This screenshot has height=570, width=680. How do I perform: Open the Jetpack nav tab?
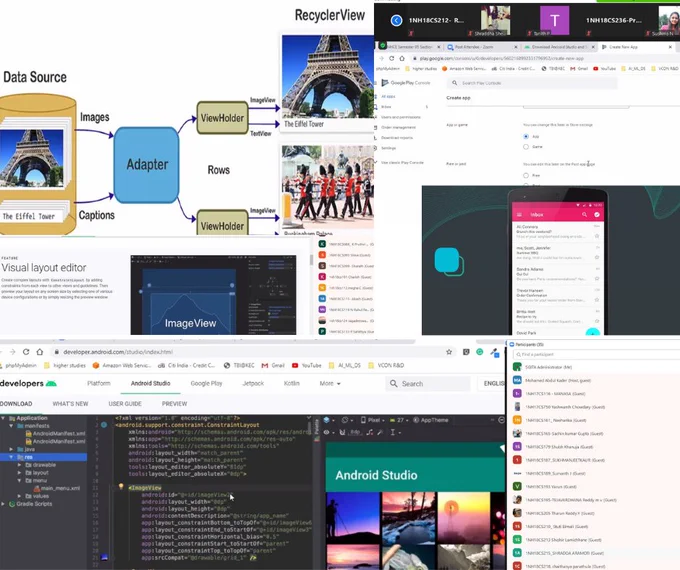tap(253, 383)
